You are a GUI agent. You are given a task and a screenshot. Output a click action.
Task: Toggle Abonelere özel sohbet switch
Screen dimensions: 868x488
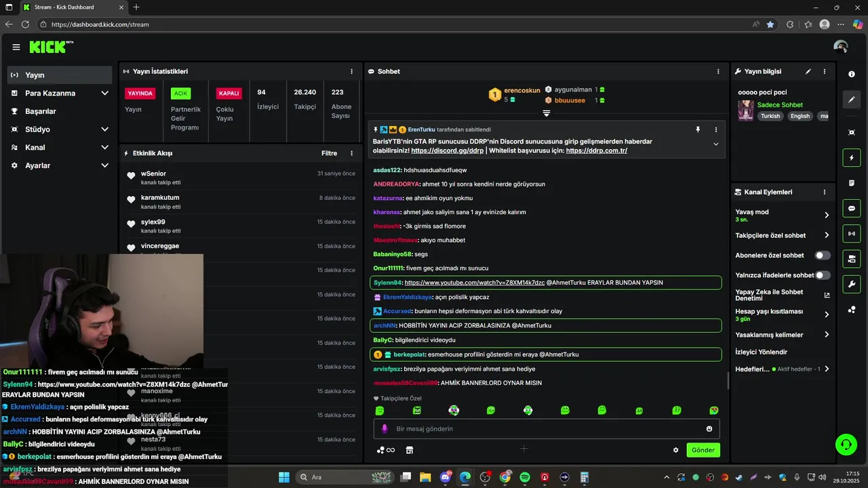[823, 256]
